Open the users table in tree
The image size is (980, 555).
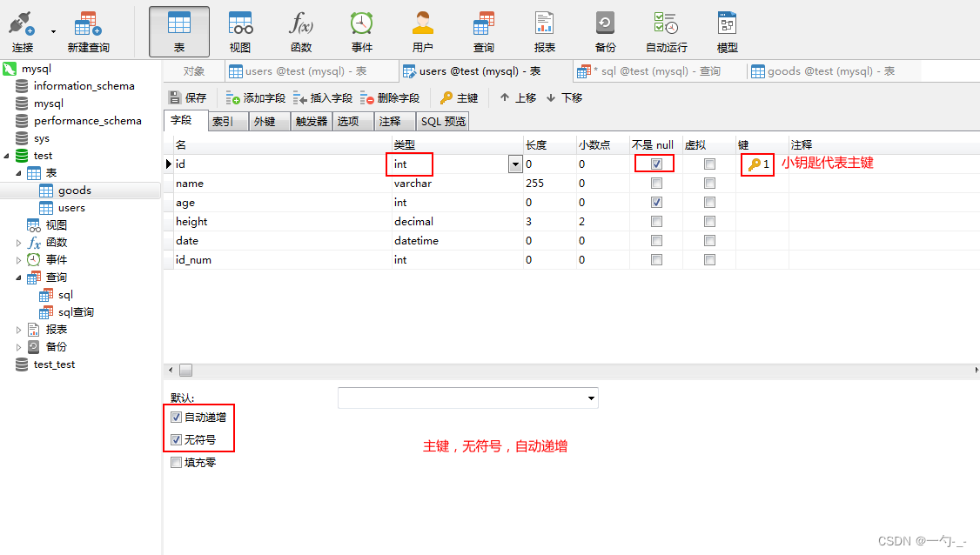click(71, 208)
